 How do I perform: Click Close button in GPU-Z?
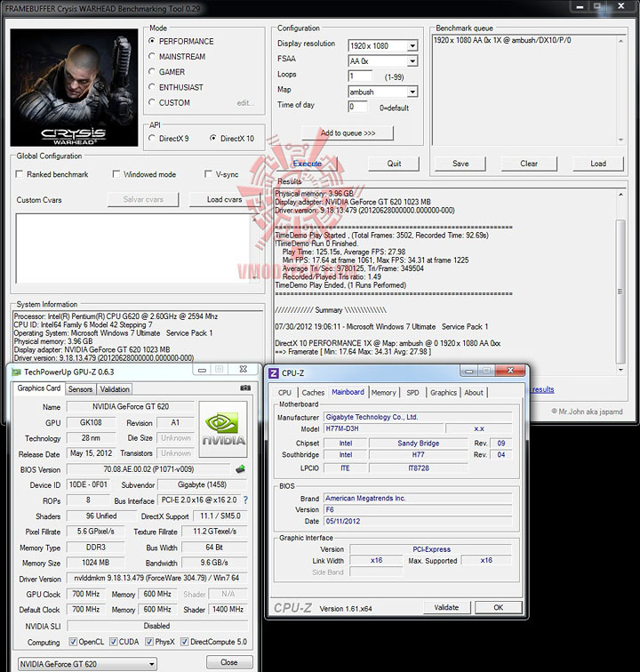tap(229, 662)
